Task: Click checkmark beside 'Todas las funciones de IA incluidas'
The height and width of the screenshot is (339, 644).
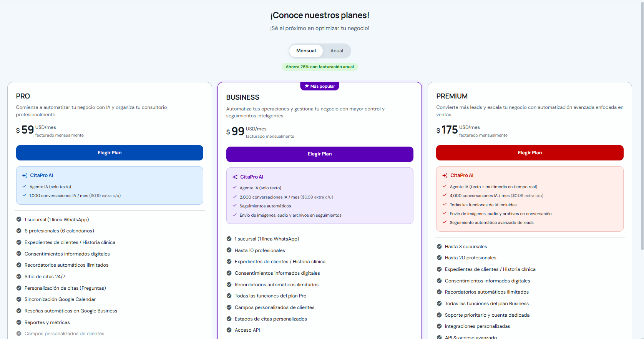Action: [x=445, y=204]
